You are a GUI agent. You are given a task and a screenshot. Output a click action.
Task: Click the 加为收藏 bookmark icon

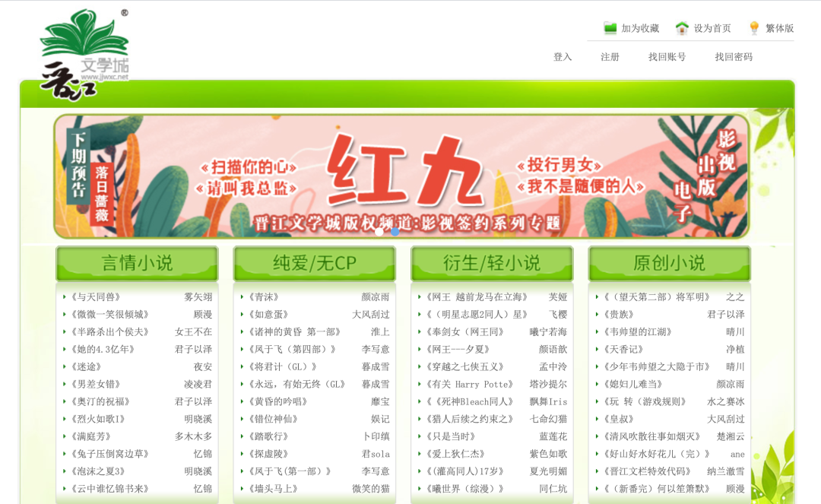[x=610, y=28]
